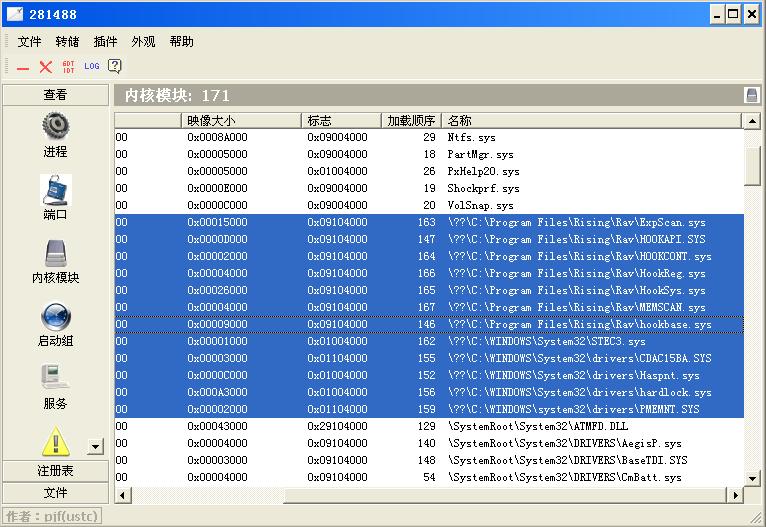Open the LOG toolbar button
The width and height of the screenshot is (766, 527).
tap(91, 66)
